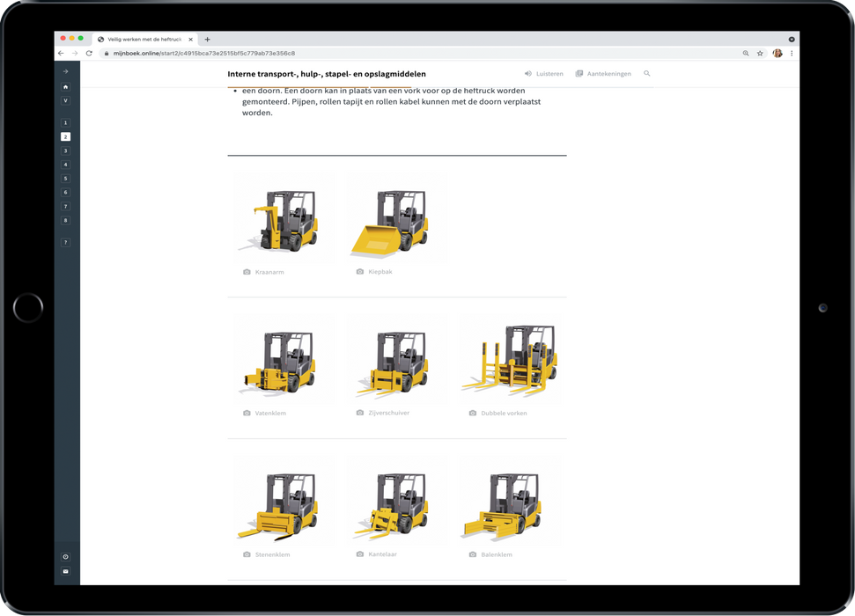Start Luisteren audio playback
Viewport: 855px width, 616px height.
543,74
